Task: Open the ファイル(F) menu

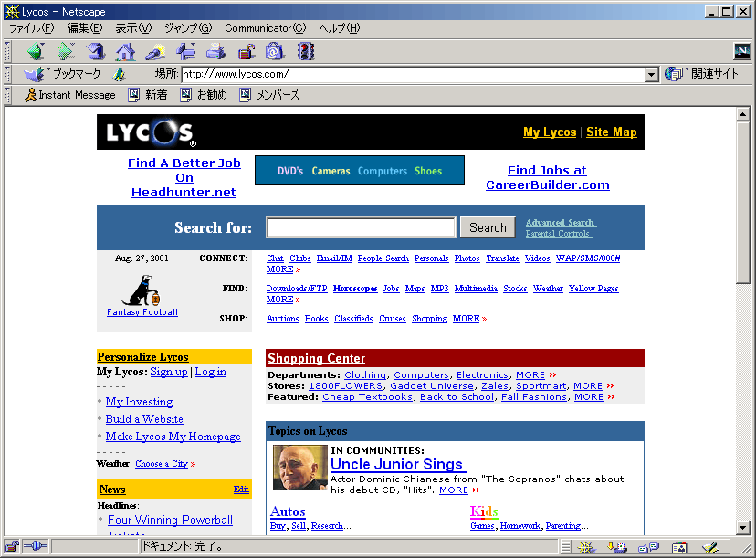Action: [32, 28]
